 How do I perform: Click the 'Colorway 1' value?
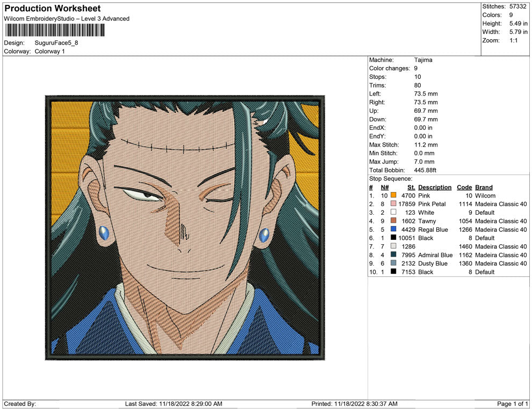(49, 51)
